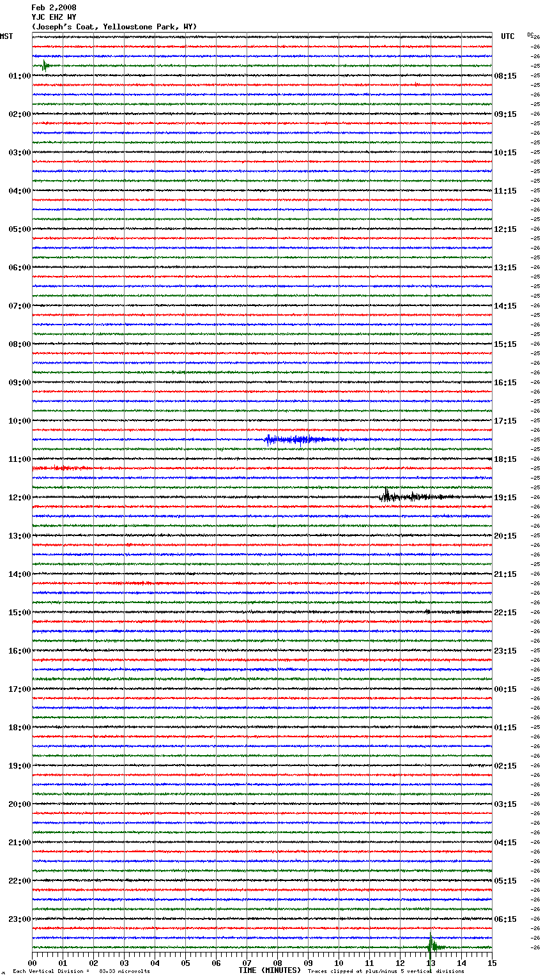Image resolution: width=543 pixels, height=980 pixels.
Task: Click the bottom minute axis tick label '12'
Action: [x=401, y=963]
